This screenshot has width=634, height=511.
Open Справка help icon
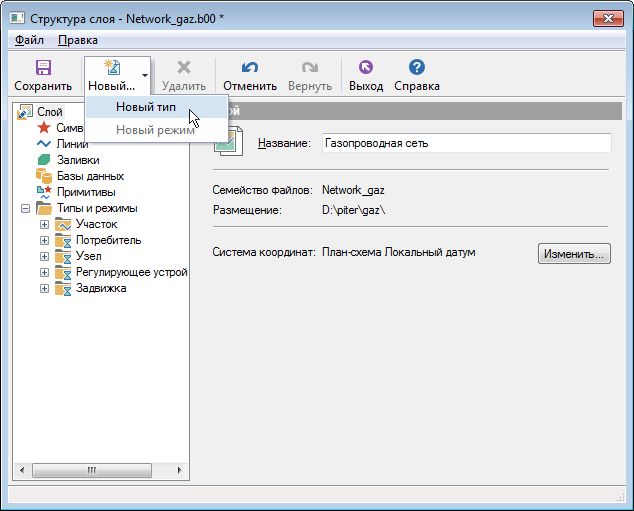point(417,68)
